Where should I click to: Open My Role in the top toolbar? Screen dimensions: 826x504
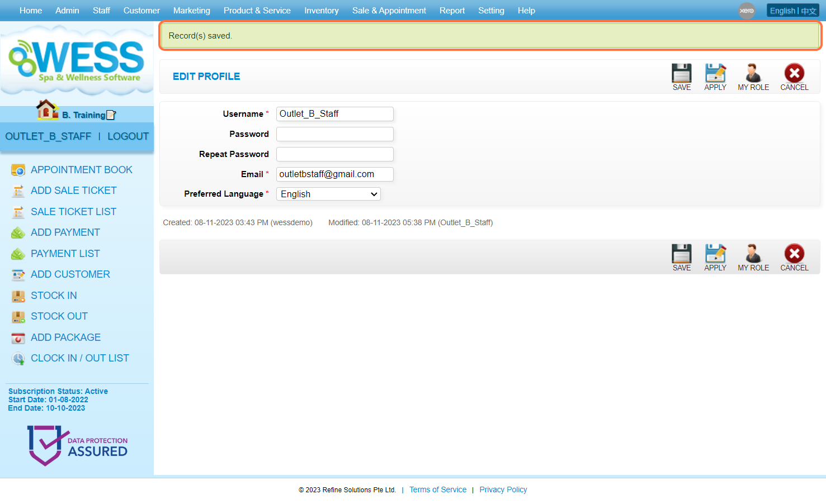coord(753,74)
